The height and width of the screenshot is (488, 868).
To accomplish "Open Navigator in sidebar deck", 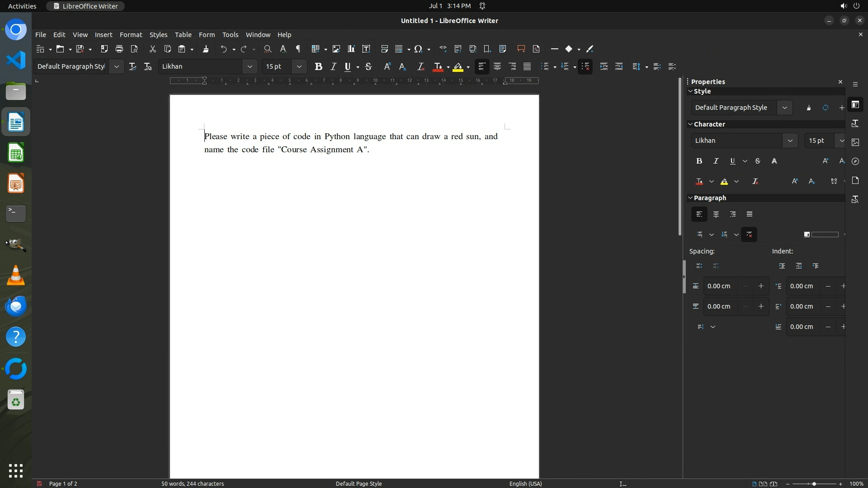I will [855, 161].
